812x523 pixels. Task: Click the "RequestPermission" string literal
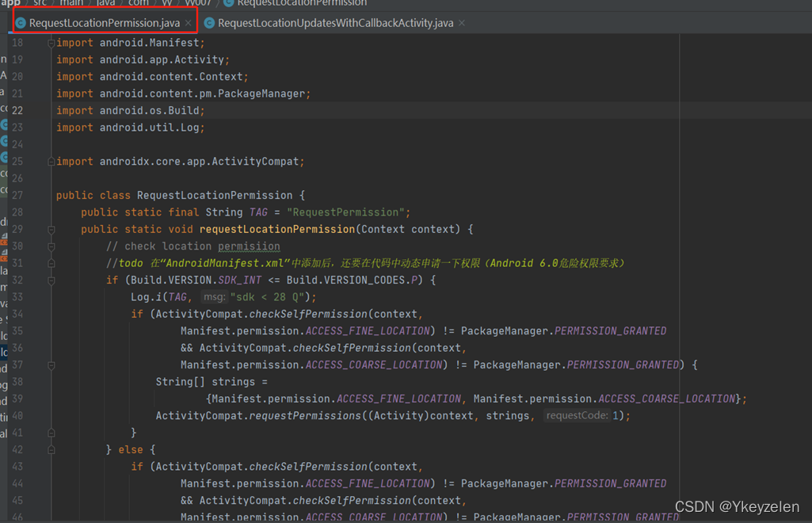[x=345, y=212]
